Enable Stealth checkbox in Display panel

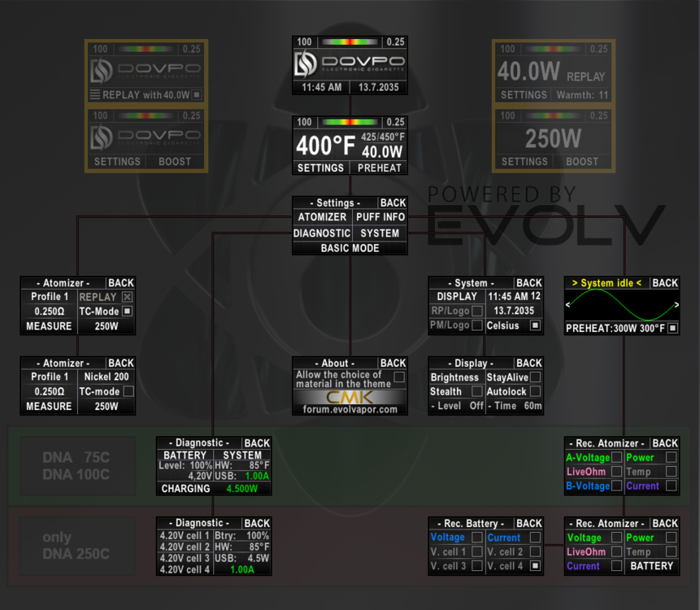tap(476, 391)
